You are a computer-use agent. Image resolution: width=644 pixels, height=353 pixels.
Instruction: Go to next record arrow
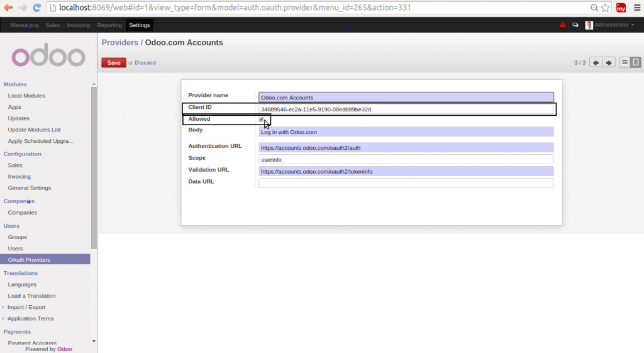(609, 62)
